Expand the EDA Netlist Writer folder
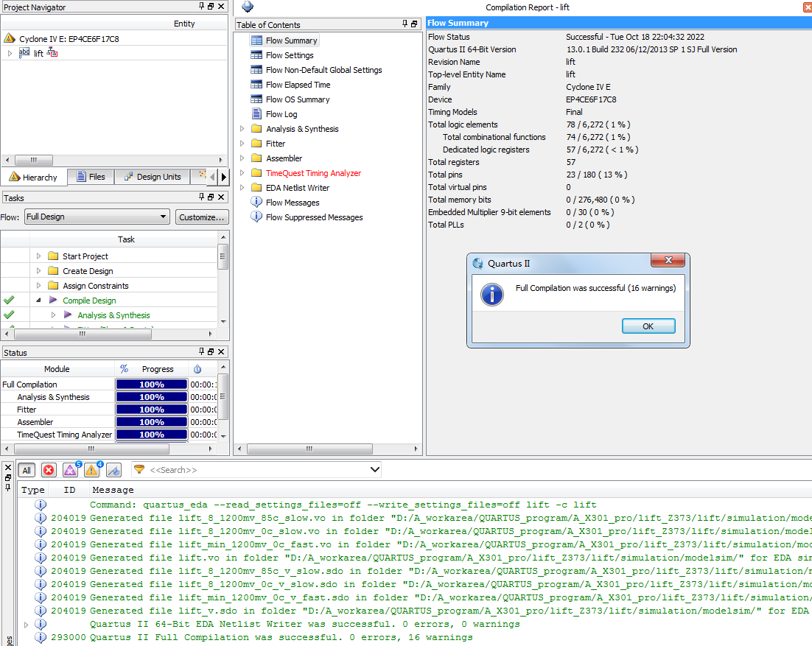The height and width of the screenshot is (646, 812). tap(242, 187)
